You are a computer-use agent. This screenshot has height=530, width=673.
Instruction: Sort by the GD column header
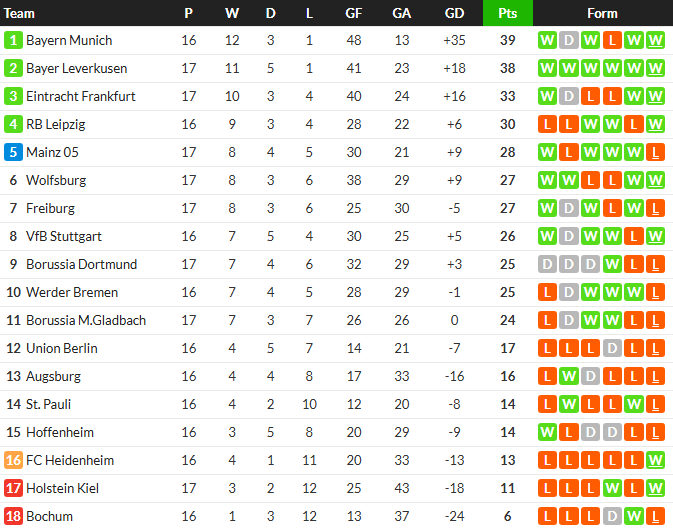click(454, 13)
